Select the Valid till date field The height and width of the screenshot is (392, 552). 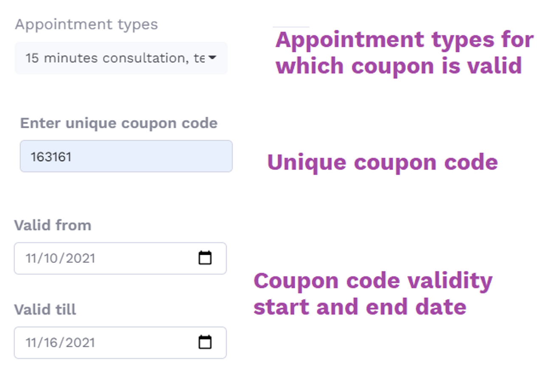[120, 342]
